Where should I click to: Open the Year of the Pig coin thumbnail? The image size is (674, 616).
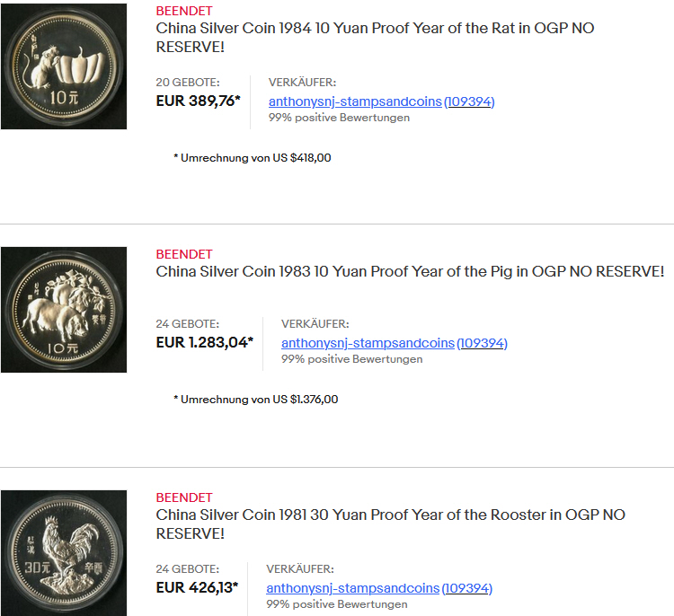(64, 310)
